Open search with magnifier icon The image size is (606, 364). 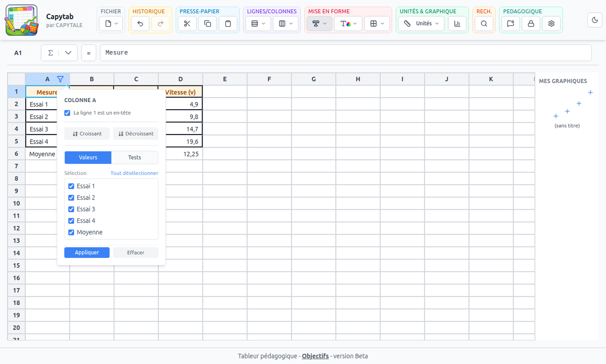coord(484,24)
